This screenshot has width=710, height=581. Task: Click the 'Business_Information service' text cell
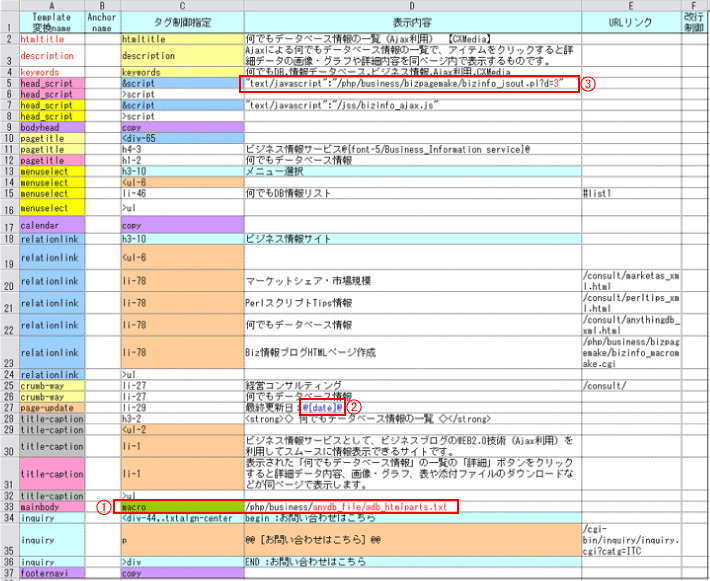click(413, 149)
